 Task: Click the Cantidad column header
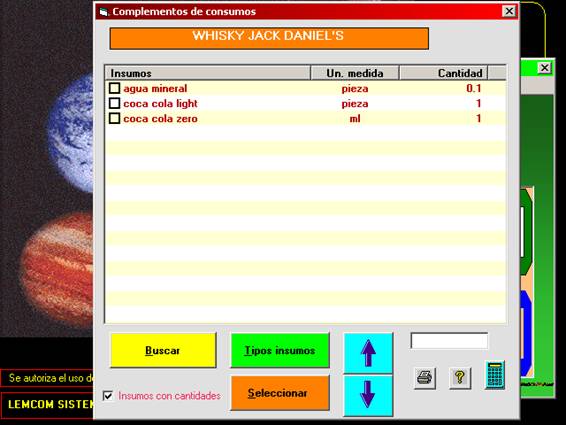coord(444,73)
